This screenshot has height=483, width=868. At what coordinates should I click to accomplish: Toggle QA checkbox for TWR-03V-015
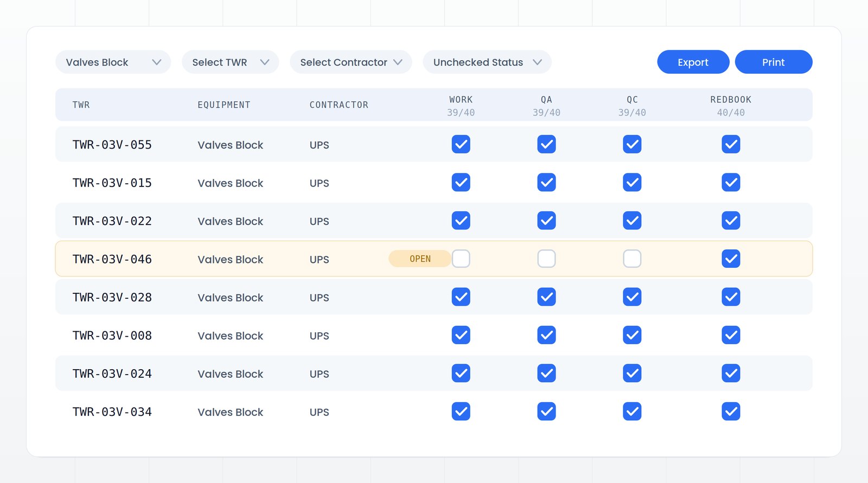[x=546, y=183]
